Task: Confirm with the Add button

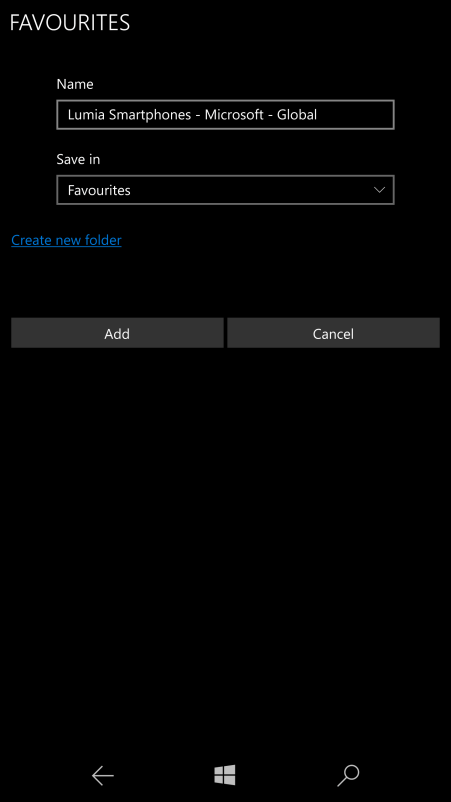Action: [117, 333]
